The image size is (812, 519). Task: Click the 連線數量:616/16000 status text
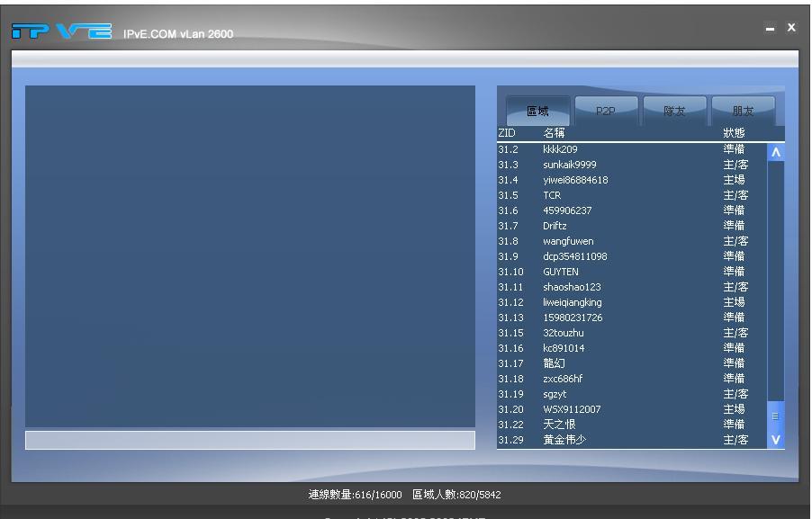(x=355, y=495)
